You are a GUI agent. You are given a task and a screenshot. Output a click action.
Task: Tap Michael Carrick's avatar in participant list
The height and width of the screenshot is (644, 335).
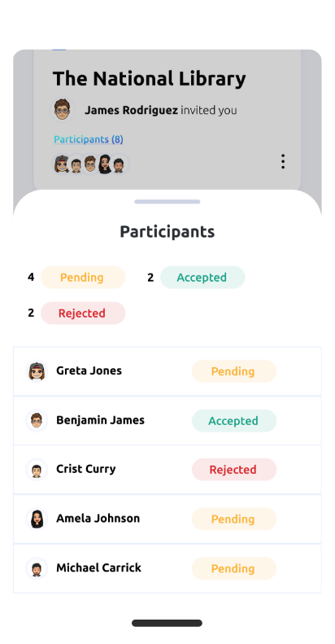37,568
